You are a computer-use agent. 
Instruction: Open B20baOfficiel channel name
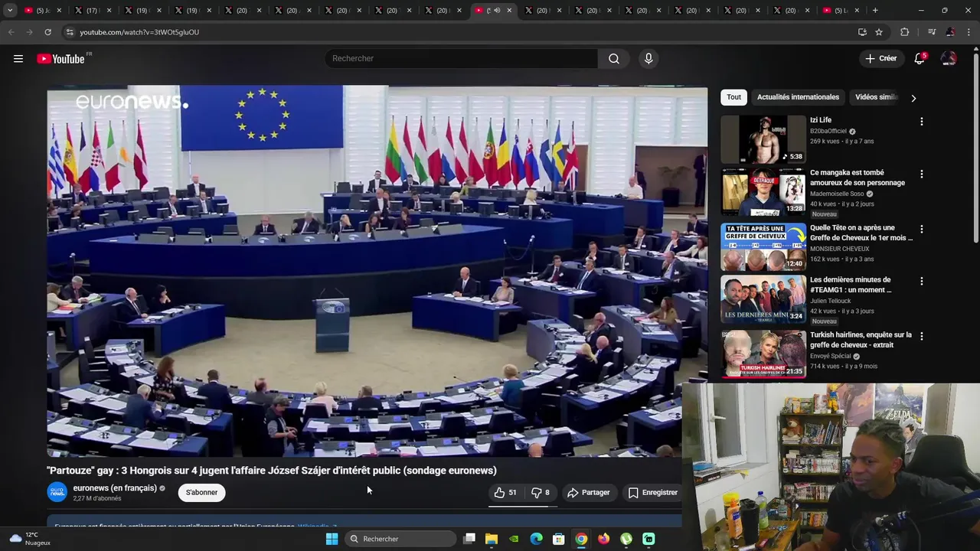[828, 131]
